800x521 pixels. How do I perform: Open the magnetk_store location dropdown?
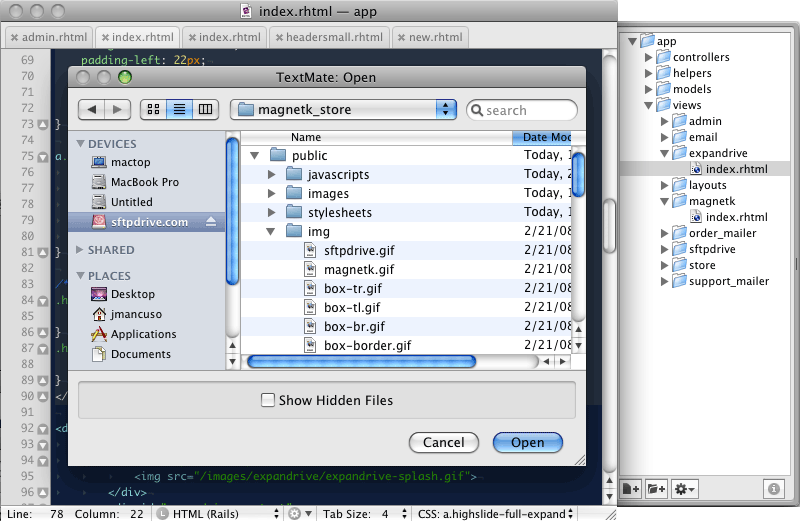point(342,109)
